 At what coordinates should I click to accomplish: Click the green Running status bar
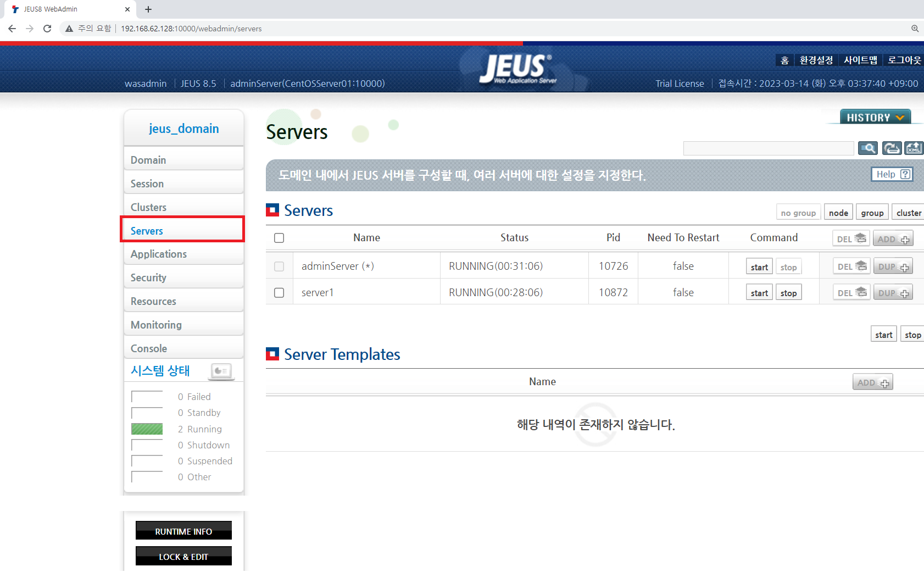[x=147, y=429]
